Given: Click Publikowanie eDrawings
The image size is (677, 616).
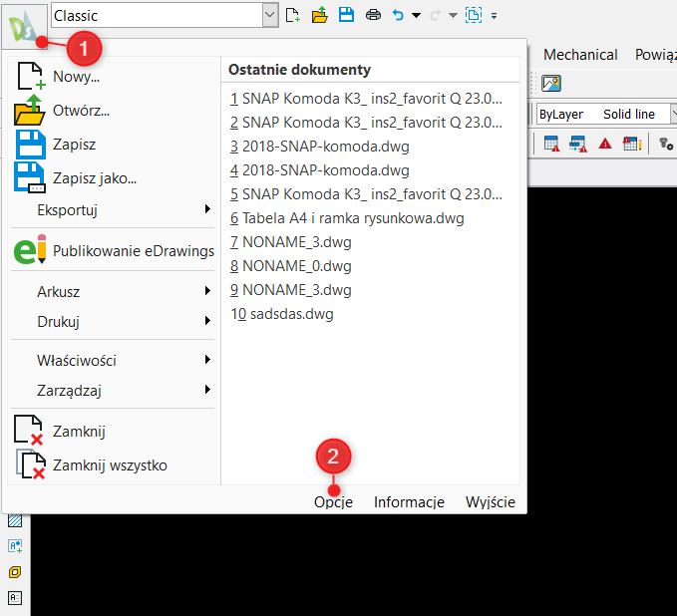Looking at the screenshot, I should (x=113, y=250).
